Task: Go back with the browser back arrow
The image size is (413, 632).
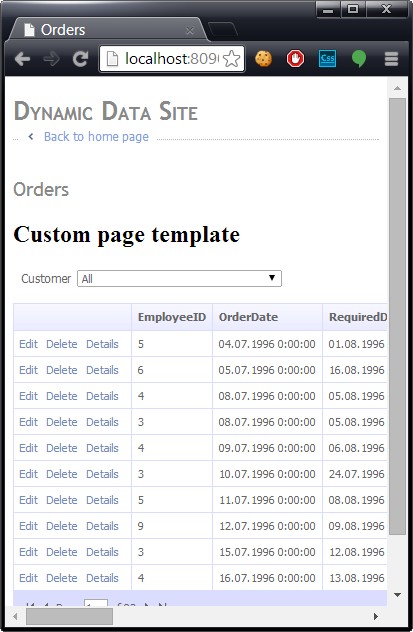Action: coord(23,59)
